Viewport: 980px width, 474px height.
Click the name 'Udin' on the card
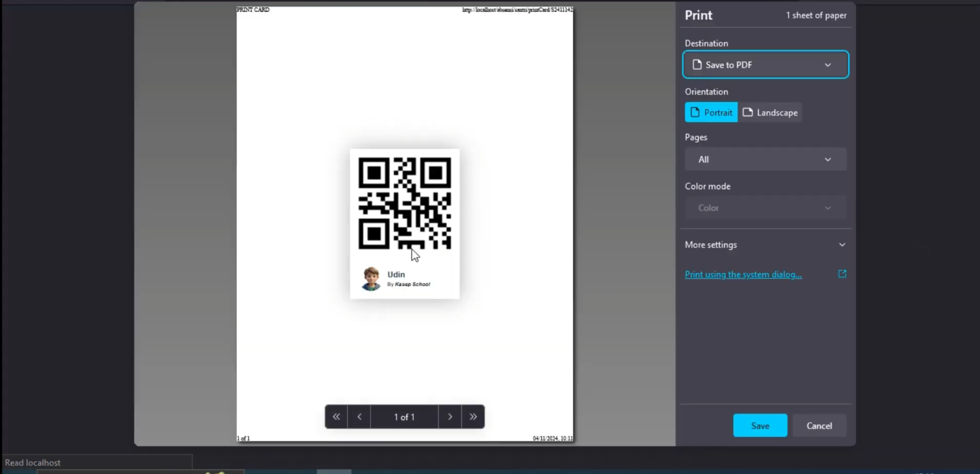coord(396,274)
